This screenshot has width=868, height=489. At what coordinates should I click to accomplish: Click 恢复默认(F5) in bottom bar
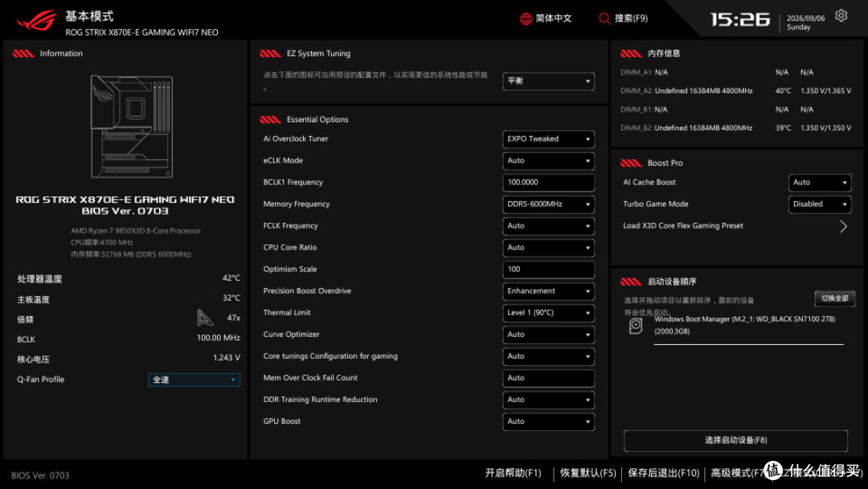point(588,473)
